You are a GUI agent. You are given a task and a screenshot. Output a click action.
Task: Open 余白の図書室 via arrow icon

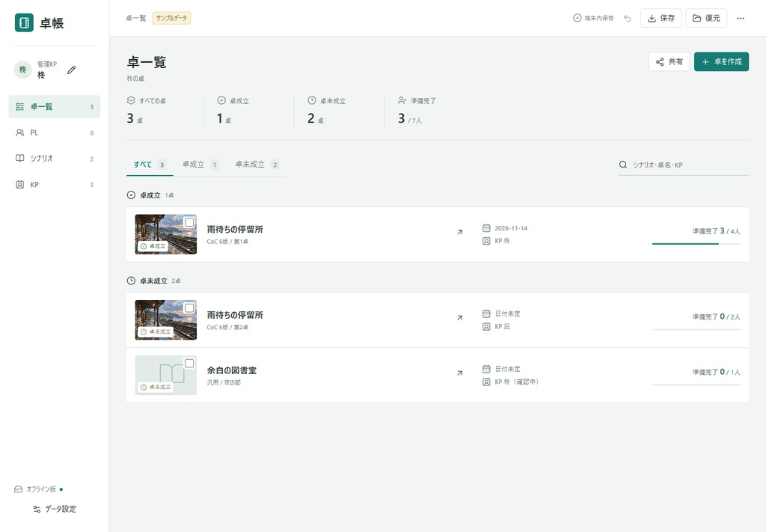460,373
